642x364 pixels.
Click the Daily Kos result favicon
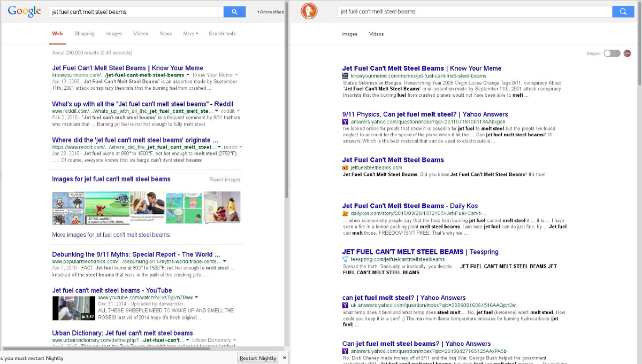[x=346, y=213]
